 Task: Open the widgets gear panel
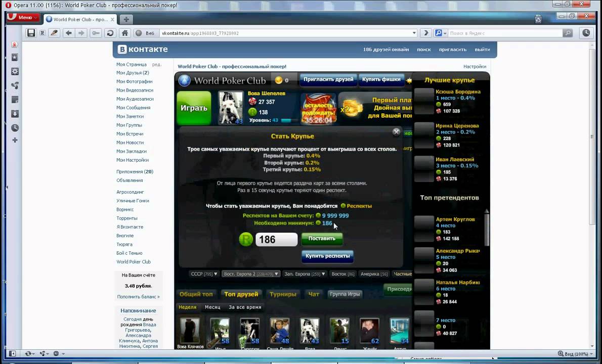15,71
